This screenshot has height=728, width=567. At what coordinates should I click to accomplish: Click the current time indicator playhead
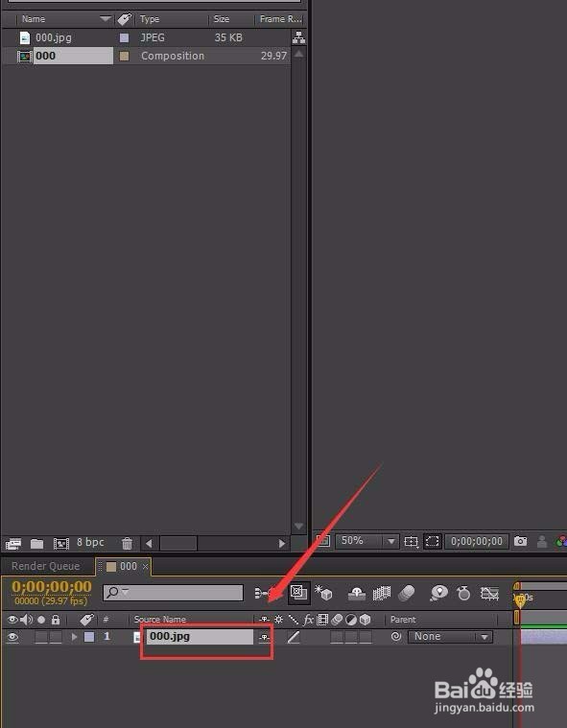click(x=519, y=599)
